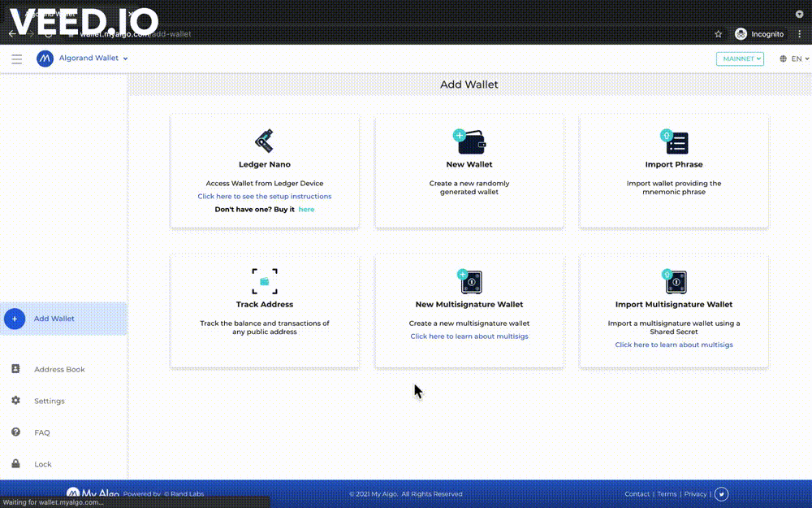
Task: Click the globe language icon
Action: pos(783,59)
